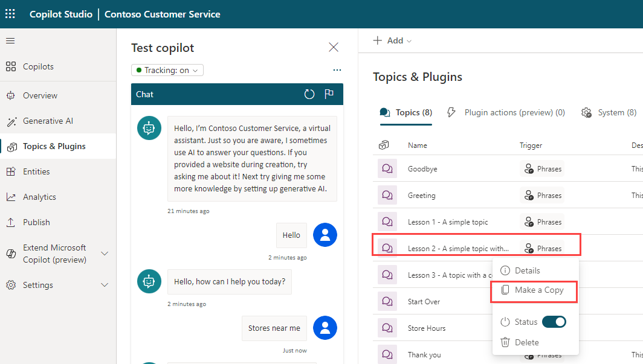Open the Start Over topic

pos(424,302)
